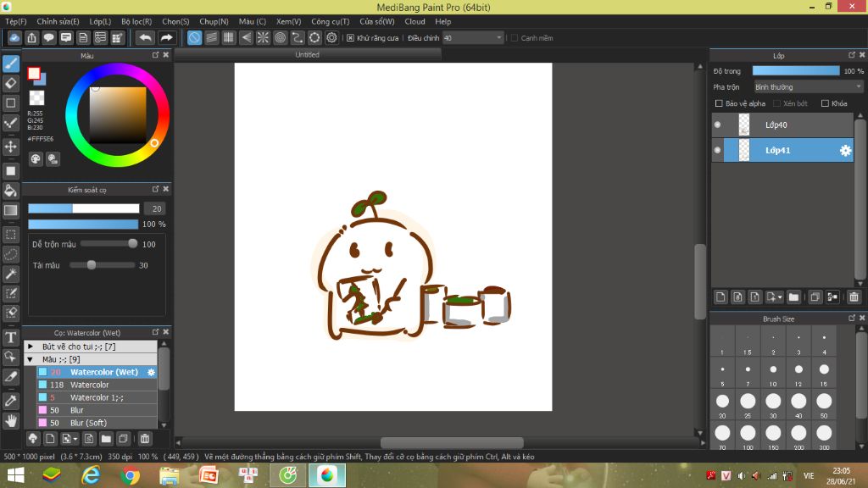
Task: Select layer Lớp40
Action: point(782,125)
